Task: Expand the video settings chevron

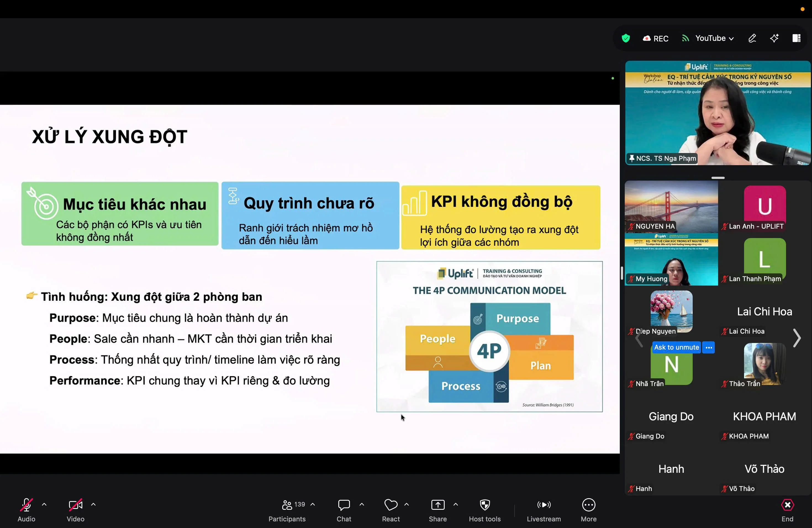Action: click(93, 504)
